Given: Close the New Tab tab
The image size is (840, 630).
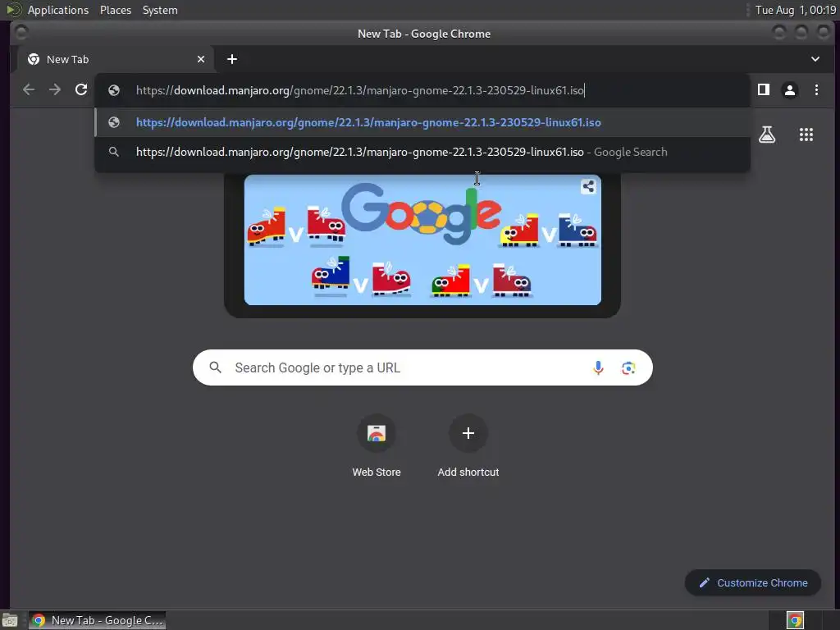Looking at the screenshot, I should [x=201, y=59].
